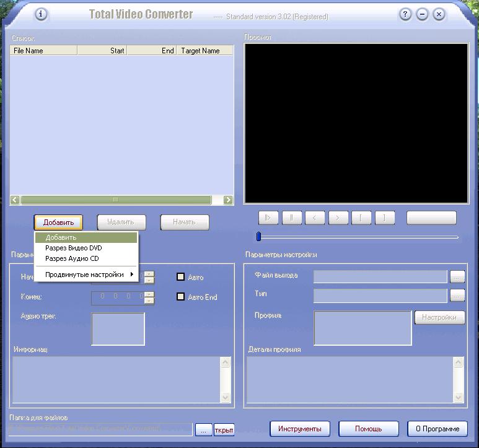Click the Конец time input field

coord(118,298)
